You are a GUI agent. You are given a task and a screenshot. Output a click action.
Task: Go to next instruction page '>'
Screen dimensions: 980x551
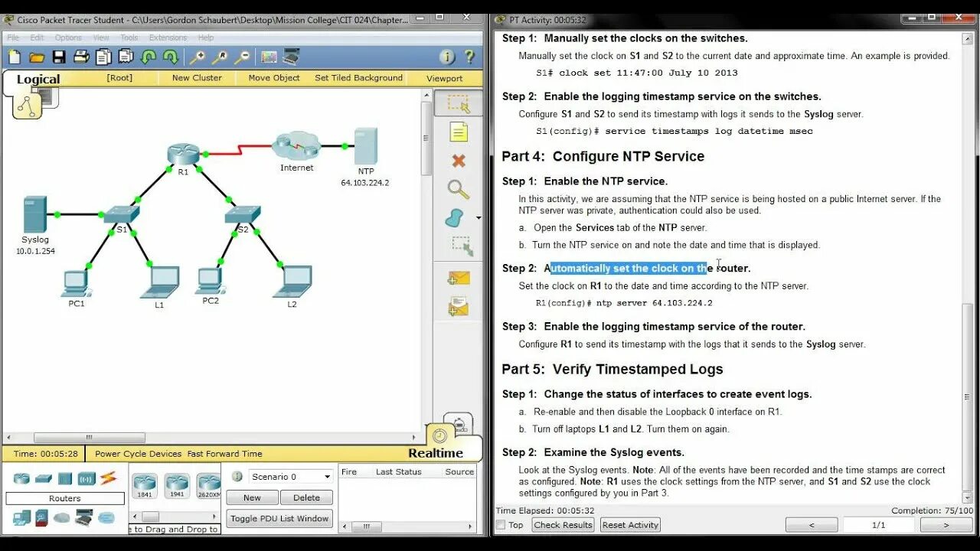pos(946,525)
